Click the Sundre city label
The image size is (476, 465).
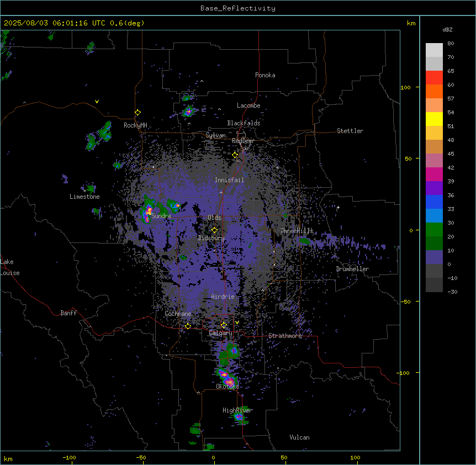(161, 216)
